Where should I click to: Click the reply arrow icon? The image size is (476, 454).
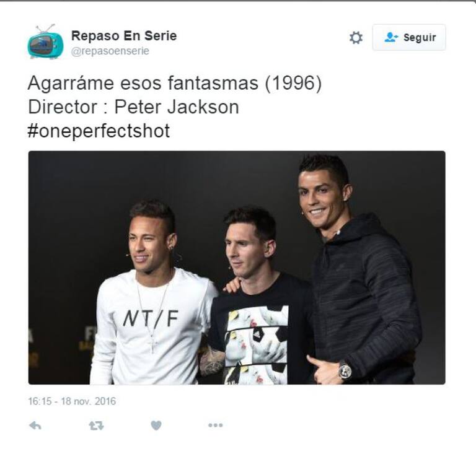[35, 426]
